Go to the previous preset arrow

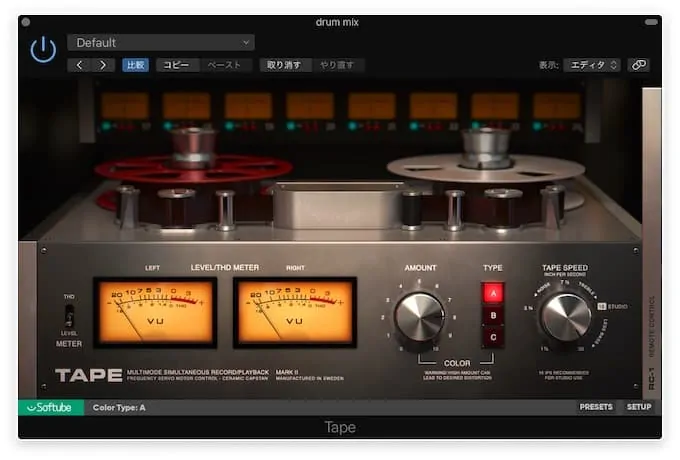(x=79, y=65)
